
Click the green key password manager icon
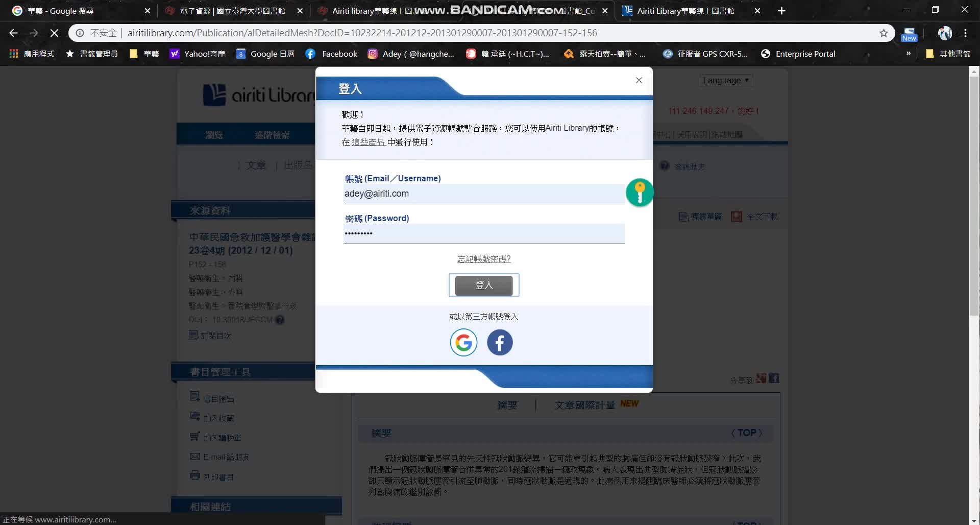click(x=640, y=193)
